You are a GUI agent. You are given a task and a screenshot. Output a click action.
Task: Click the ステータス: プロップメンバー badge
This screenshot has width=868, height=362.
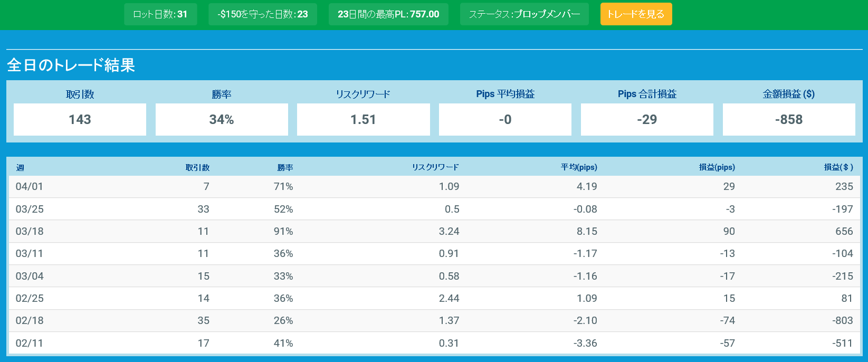coord(524,14)
